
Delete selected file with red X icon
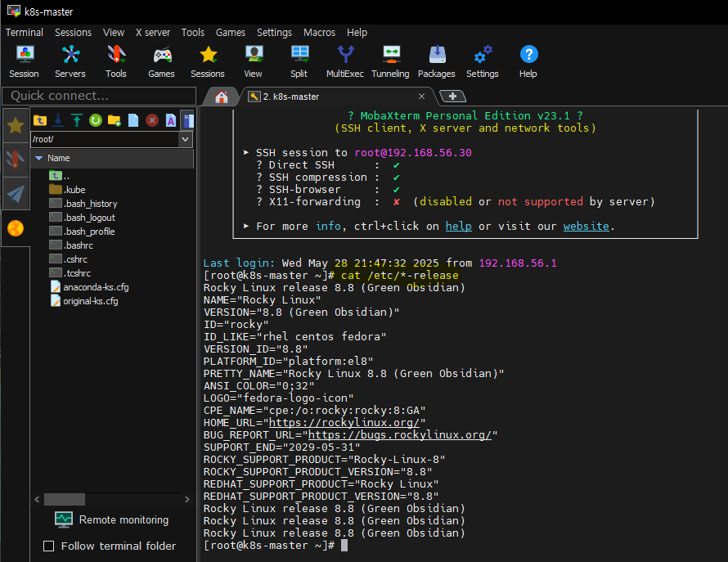[152, 120]
